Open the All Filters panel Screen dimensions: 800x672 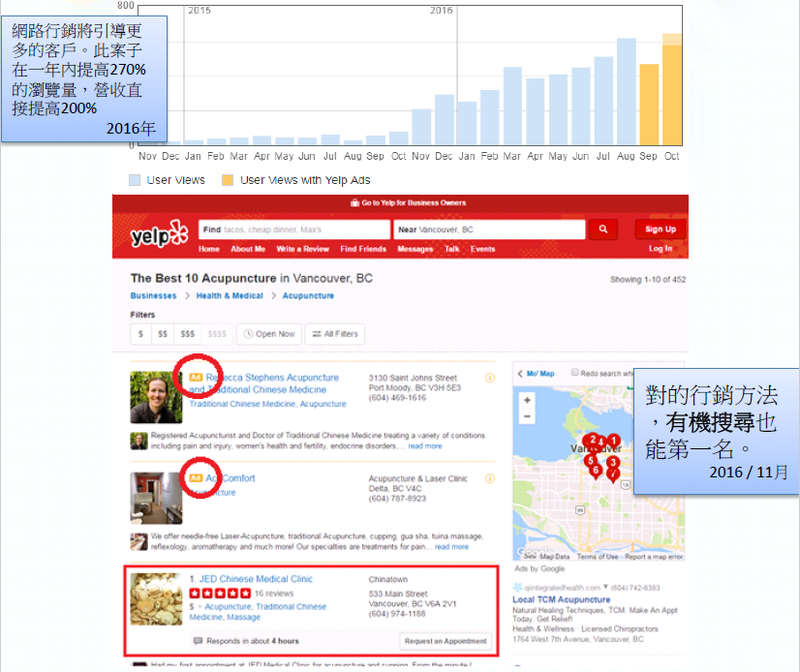click(x=334, y=334)
